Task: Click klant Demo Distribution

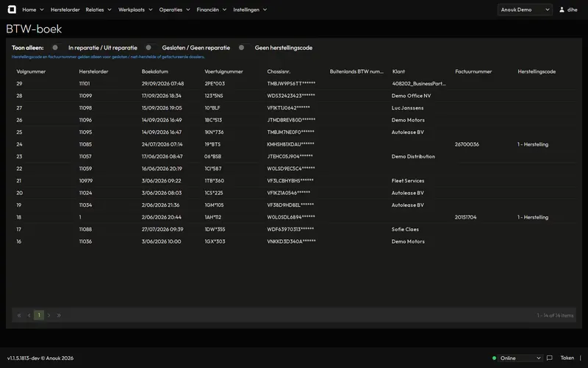Action: click(413, 156)
